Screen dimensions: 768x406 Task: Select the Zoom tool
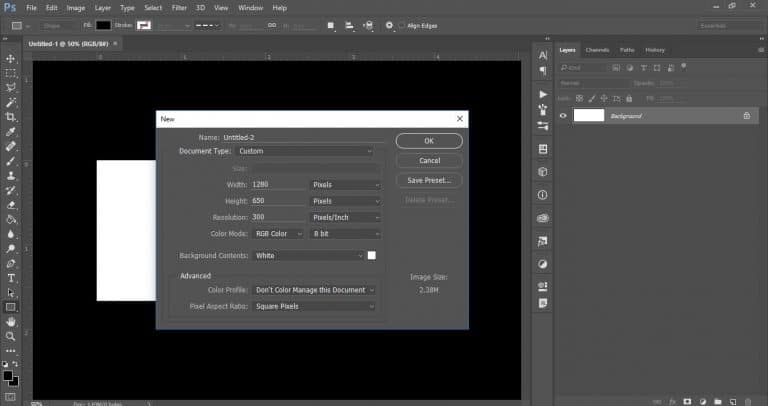(x=11, y=336)
